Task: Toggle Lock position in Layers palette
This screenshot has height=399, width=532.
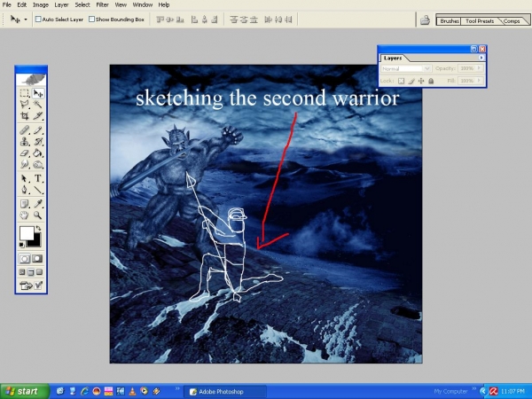Action: pyautogui.click(x=421, y=81)
